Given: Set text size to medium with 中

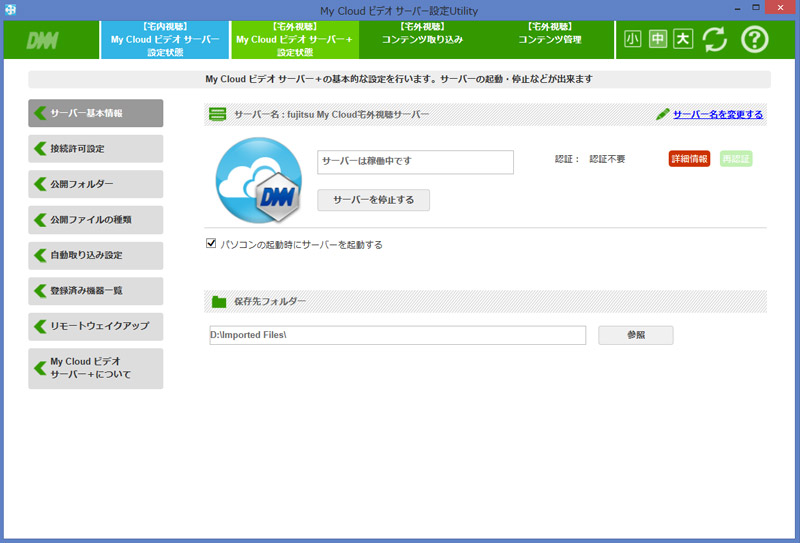Looking at the screenshot, I should pyautogui.click(x=657, y=39).
